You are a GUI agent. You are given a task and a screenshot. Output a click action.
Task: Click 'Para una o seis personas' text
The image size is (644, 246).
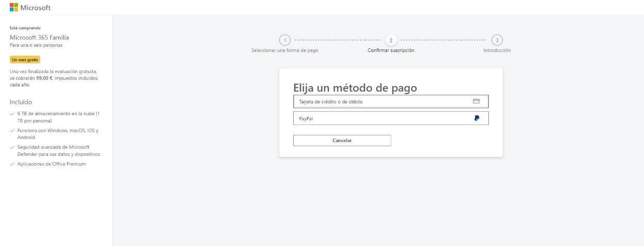tap(36, 45)
